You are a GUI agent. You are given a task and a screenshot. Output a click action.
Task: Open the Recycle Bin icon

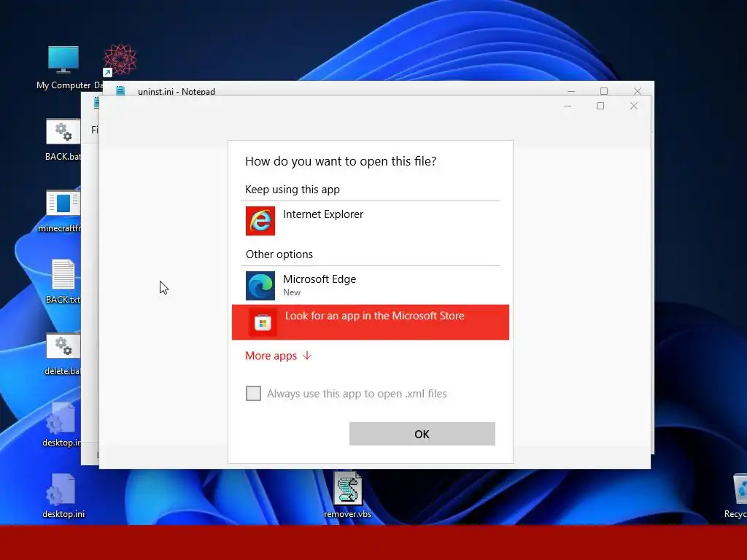click(x=740, y=489)
